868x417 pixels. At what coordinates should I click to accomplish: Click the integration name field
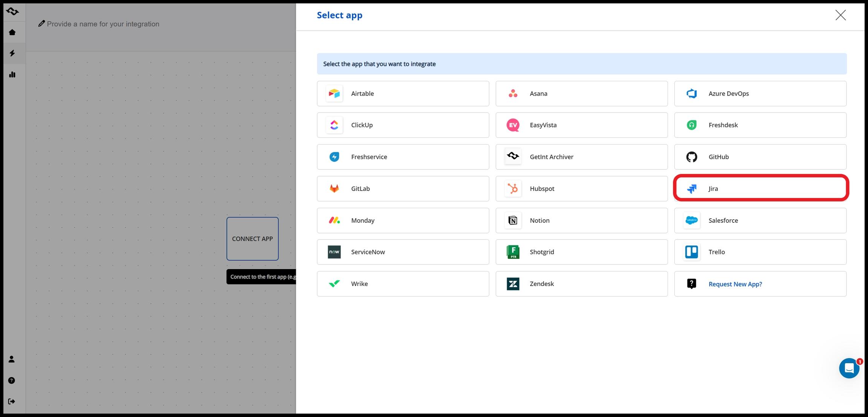103,24
